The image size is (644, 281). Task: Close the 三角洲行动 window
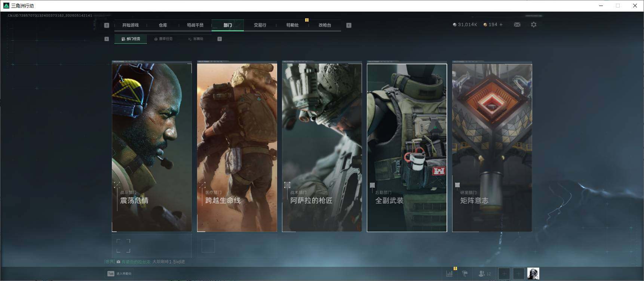click(x=635, y=6)
